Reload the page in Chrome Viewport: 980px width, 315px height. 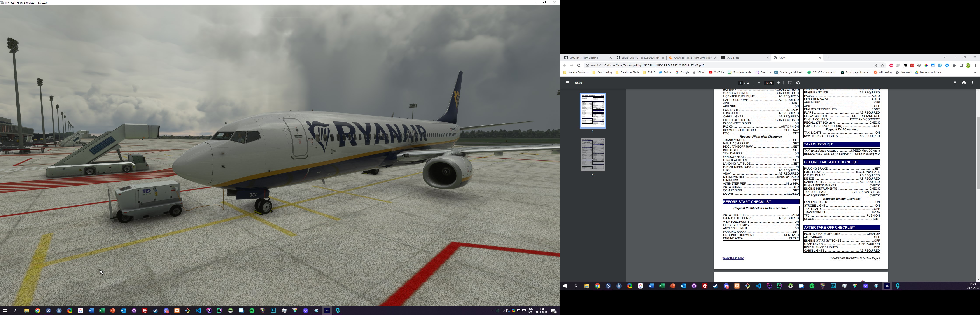click(x=579, y=65)
